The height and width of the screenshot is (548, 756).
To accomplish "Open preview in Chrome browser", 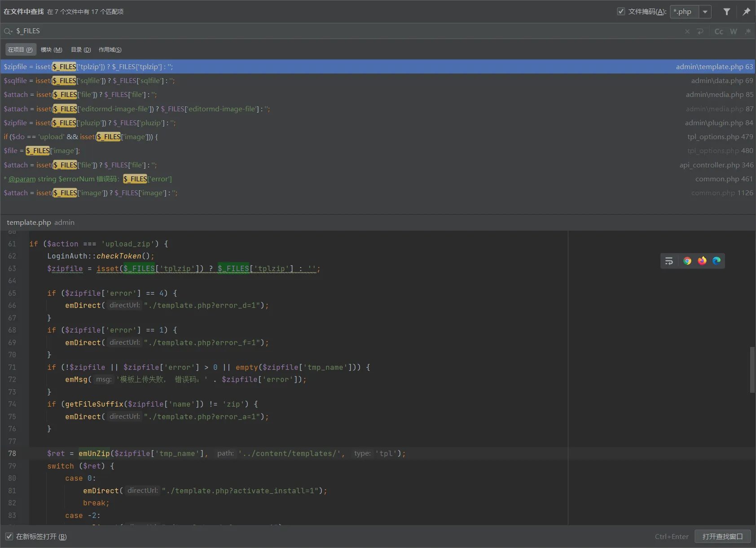I will pos(687,261).
